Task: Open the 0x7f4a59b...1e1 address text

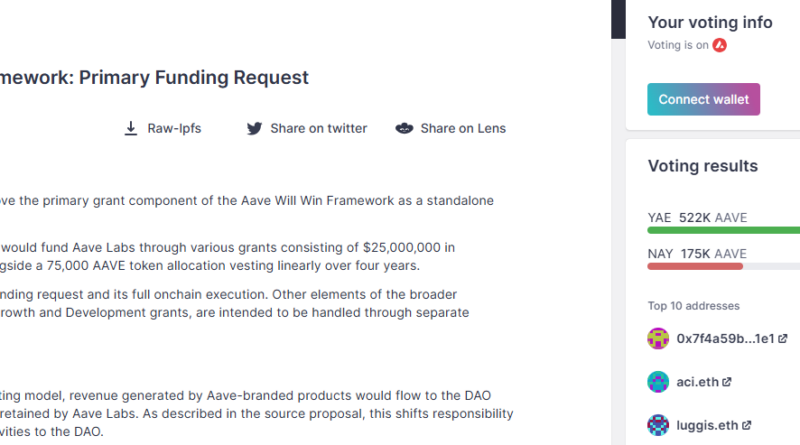Action: coord(724,339)
